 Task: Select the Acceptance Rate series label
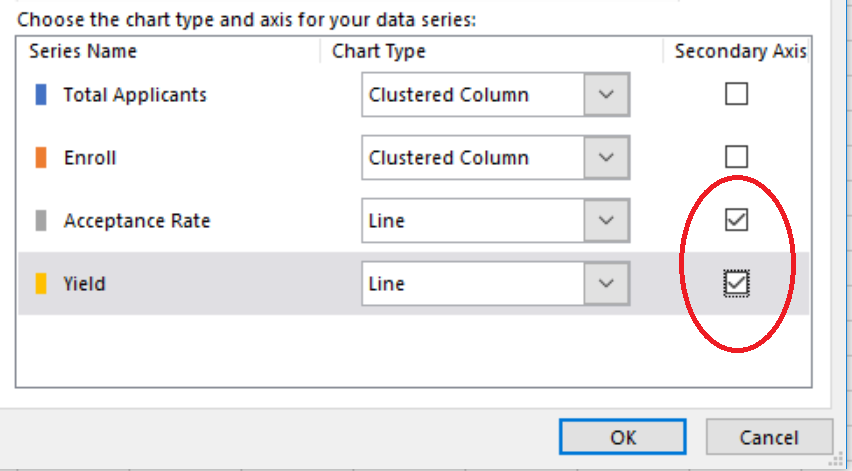pyautogui.click(x=137, y=221)
